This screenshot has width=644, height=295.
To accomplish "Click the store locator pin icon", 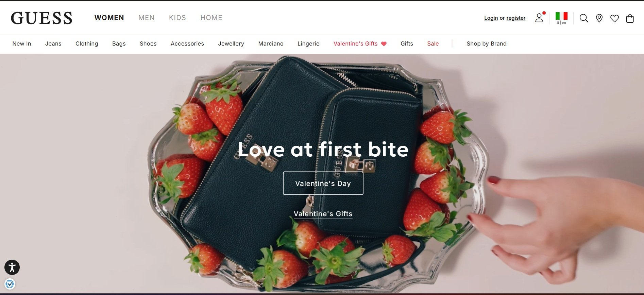I will point(599,18).
